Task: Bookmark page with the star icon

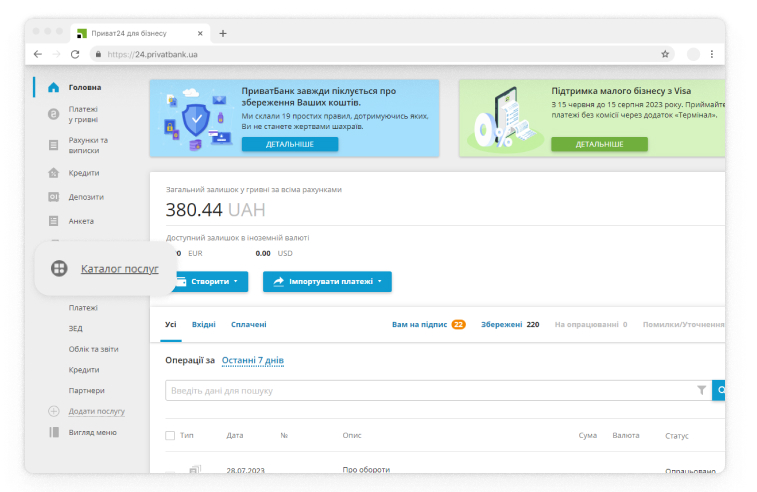Action: (665, 54)
